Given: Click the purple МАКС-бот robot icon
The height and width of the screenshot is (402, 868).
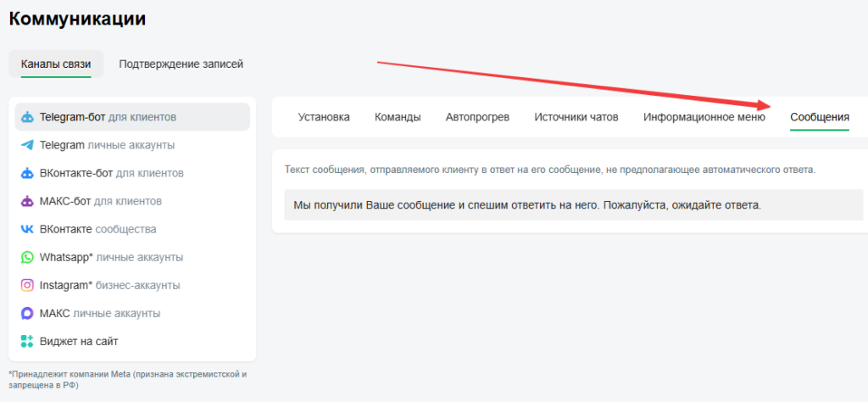Looking at the screenshot, I should click(x=27, y=201).
